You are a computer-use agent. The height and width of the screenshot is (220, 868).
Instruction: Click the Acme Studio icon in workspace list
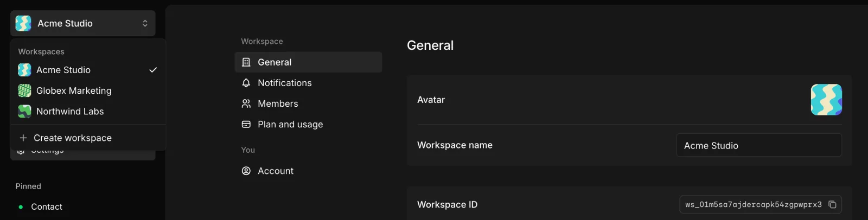[24, 70]
